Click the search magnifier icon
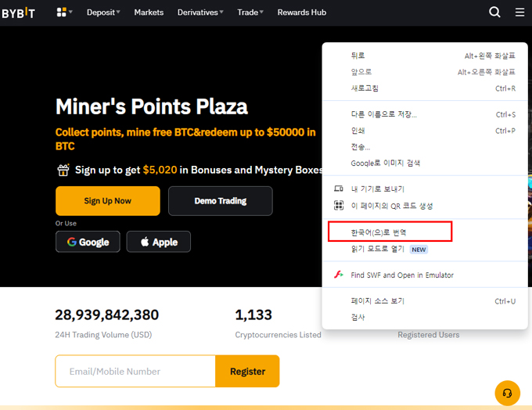The width and height of the screenshot is (532, 410). pos(494,13)
